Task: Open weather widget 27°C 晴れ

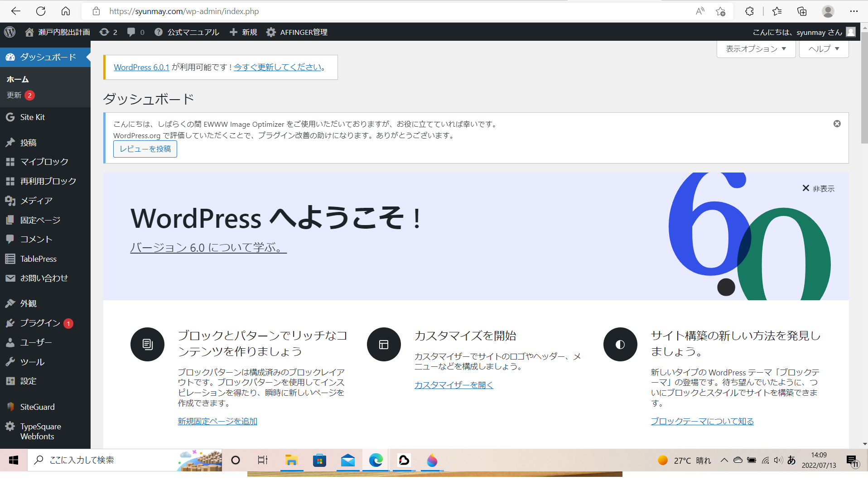Action: click(685, 461)
